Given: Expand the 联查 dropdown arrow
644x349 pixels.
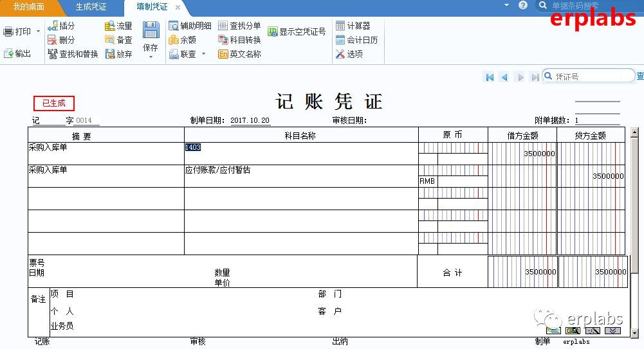Looking at the screenshot, I should pyautogui.click(x=203, y=54).
